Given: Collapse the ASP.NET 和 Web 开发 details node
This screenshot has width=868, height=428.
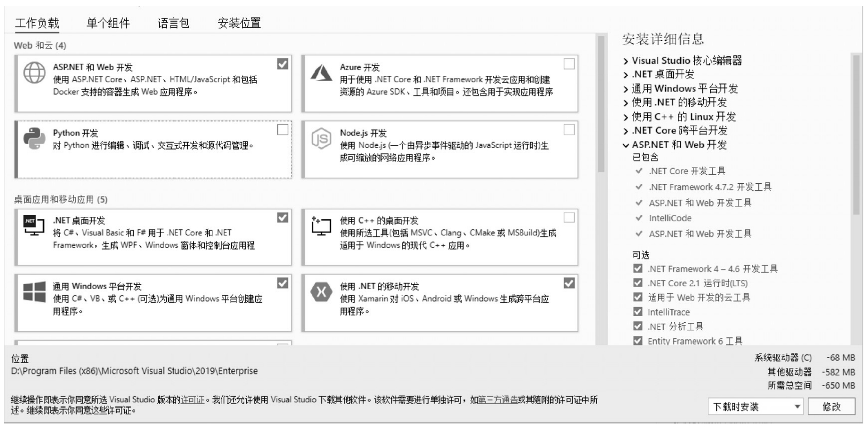Looking at the screenshot, I should tap(626, 146).
